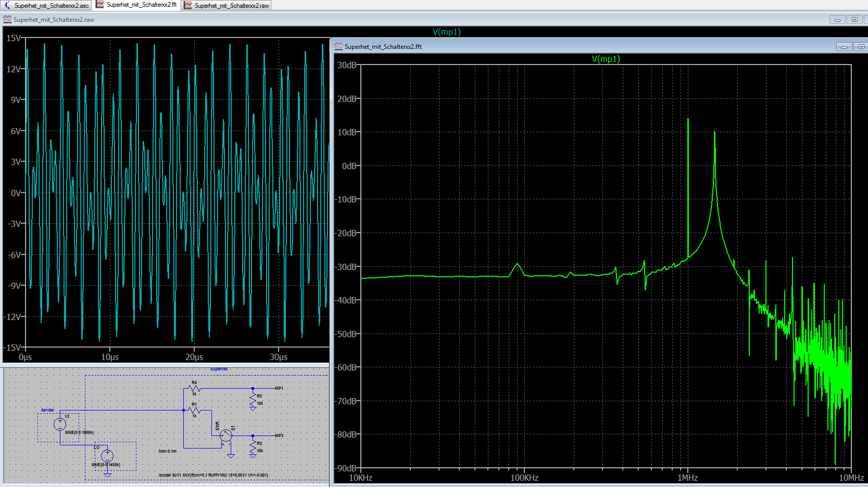
Task: Click the .tran 0.1m directive
Action: [x=167, y=451]
